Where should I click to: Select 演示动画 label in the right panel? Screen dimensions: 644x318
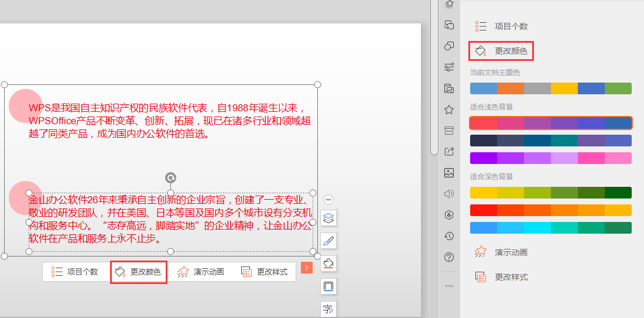pyautogui.click(x=511, y=252)
